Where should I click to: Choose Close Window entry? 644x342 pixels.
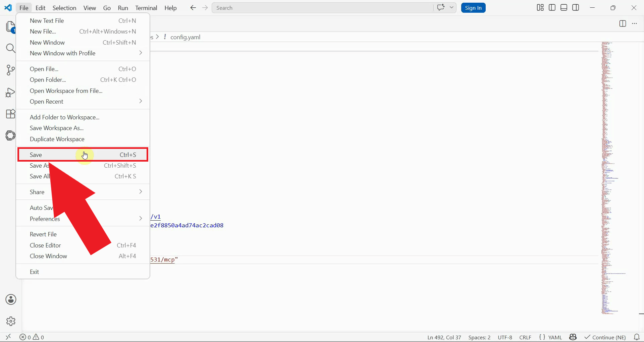coord(83,256)
